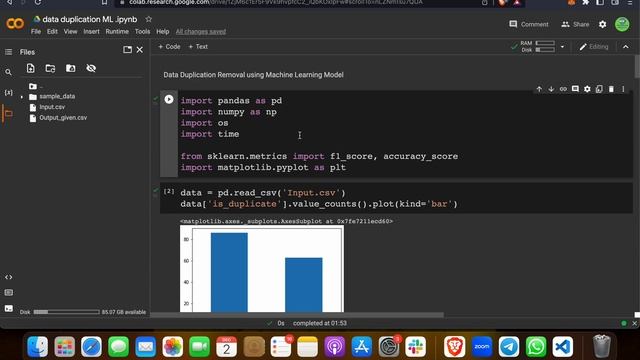Viewport: 640px width, 360px height.
Task: Mirror the cell in a tab
Action: coord(599,89)
